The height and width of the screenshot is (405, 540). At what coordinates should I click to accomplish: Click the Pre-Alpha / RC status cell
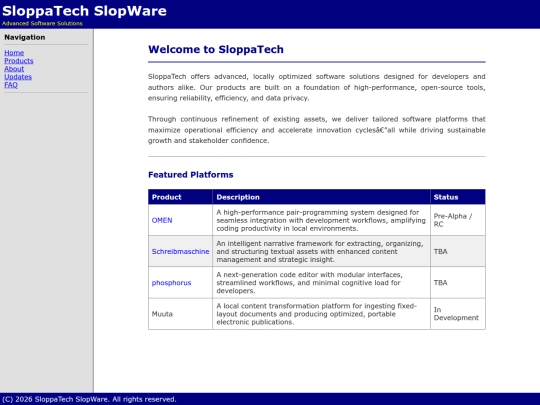coord(458,220)
